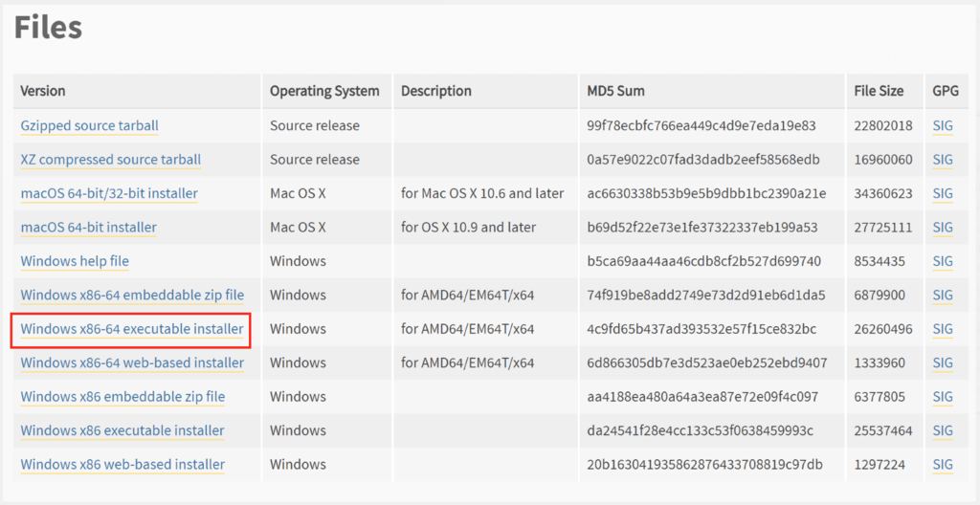Select MD5 sum 99f78ecbfc766ea449c4d9e7eda19e83
980x505 pixels.
coord(702,125)
